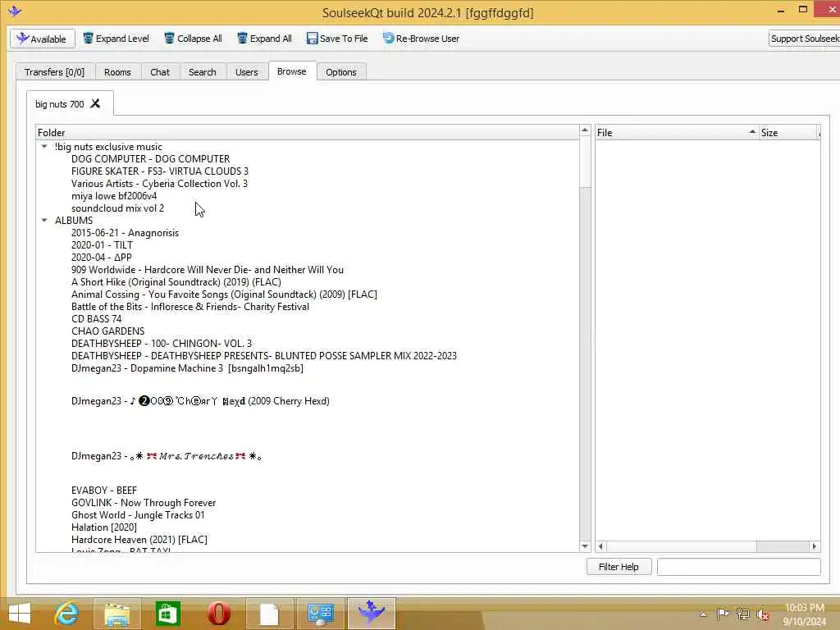Select the DJmegan23 2009 Cherry Hexd folder
This screenshot has width=840, height=630.
(x=200, y=400)
